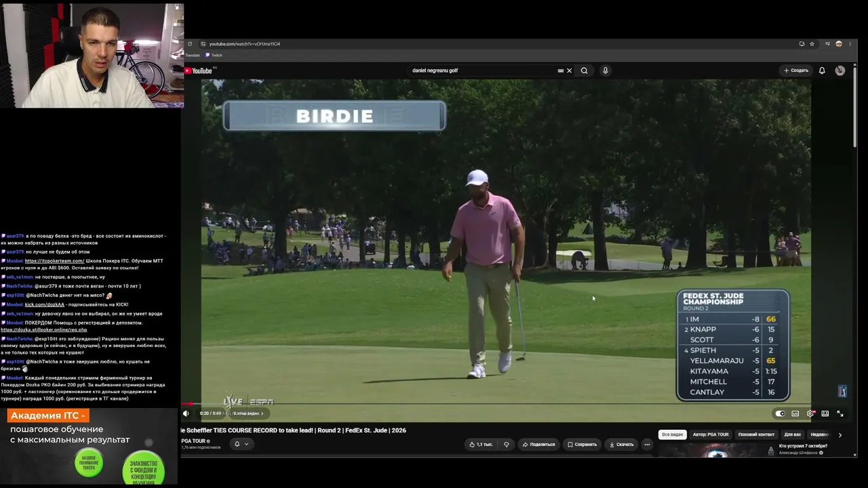Open the Translate bookmark
The height and width of the screenshot is (488, 868).
click(192, 56)
